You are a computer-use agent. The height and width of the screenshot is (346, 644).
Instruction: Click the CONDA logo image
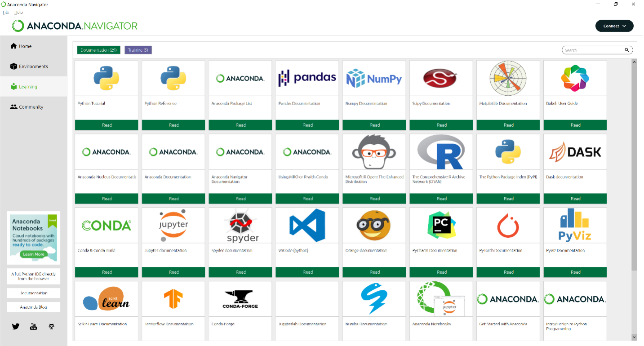point(107,226)
